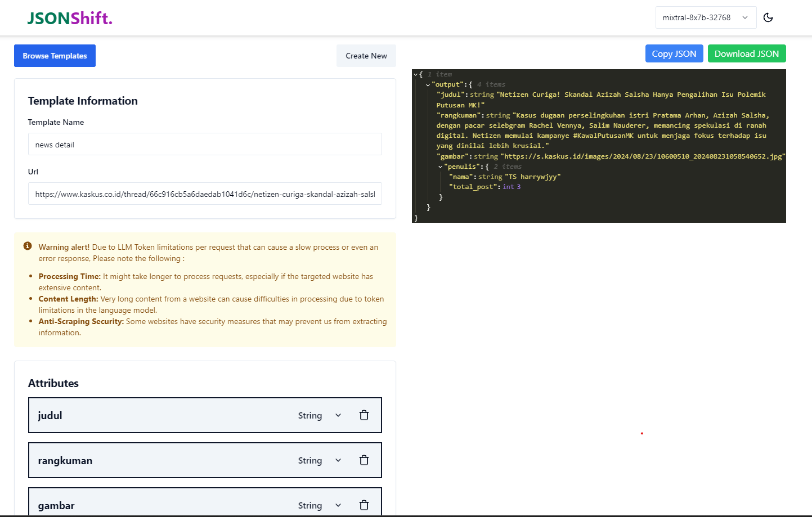The width and height of the screenshot is (812, 517).
Task: Click the gambar attribute name
Action: (x=56, y=505)
